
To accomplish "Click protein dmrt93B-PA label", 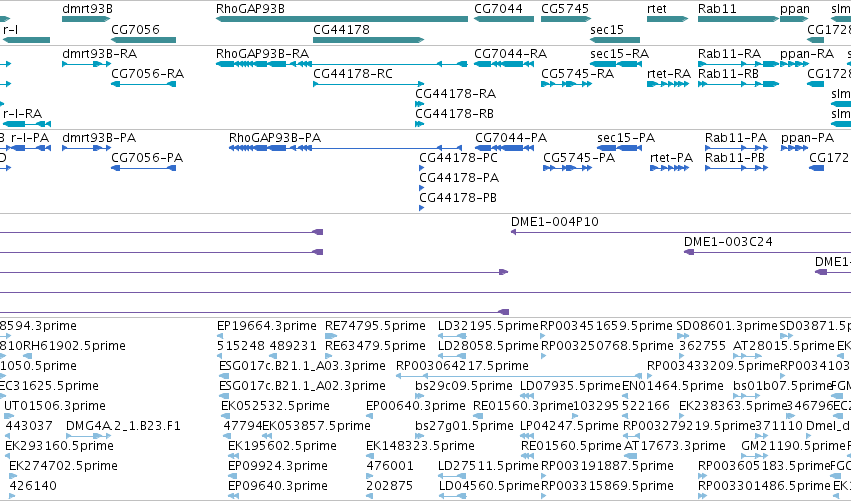I will coord(99,138).
